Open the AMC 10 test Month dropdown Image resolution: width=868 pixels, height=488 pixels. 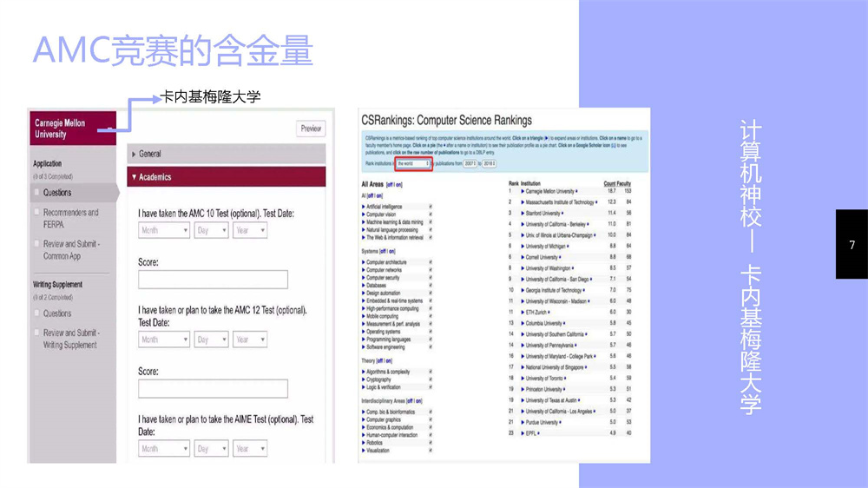point(164,230)
